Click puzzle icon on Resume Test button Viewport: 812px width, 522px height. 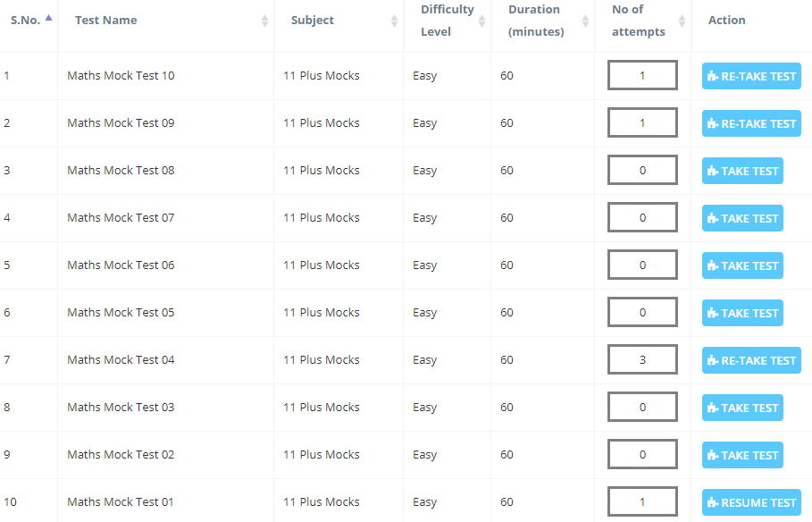pos(713,502)
